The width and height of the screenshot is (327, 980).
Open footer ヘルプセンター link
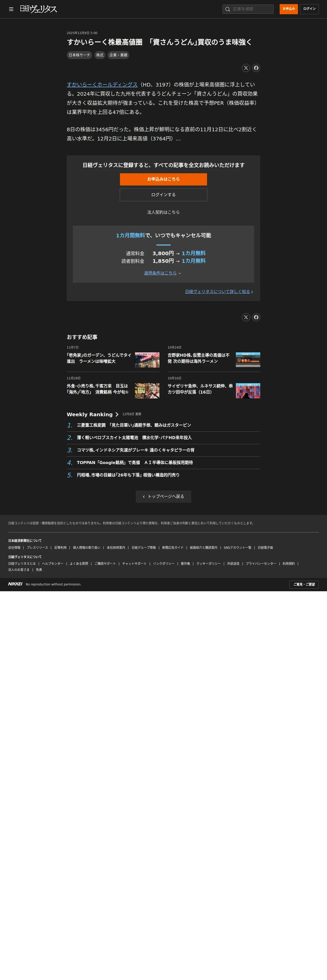point(53,564)
